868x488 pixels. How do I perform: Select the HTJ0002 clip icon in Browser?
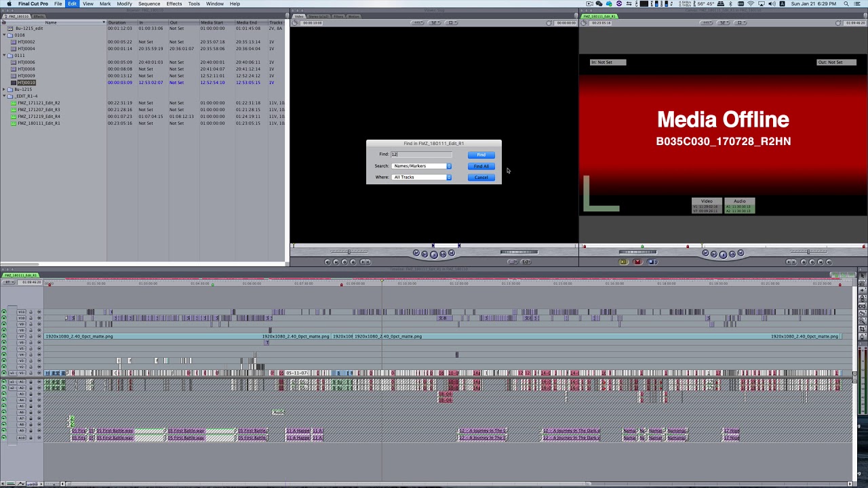(x=14, y=42)
